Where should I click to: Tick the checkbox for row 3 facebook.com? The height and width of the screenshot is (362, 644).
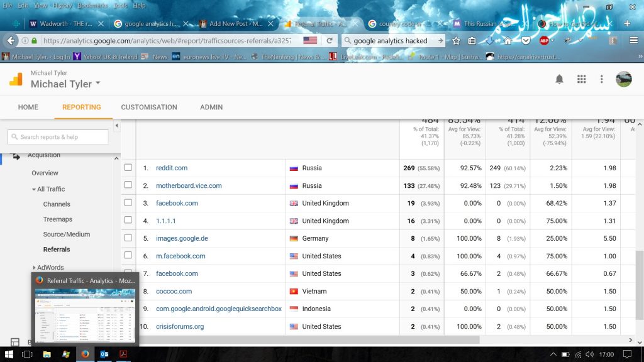pyautogui.click(x=128, y=202)
